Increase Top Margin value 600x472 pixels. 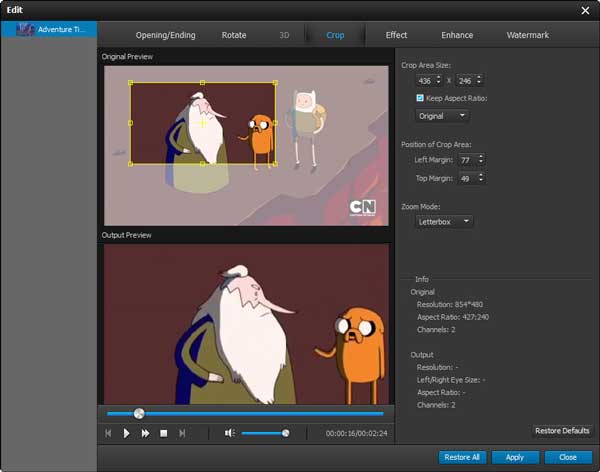tap(481, 175)
